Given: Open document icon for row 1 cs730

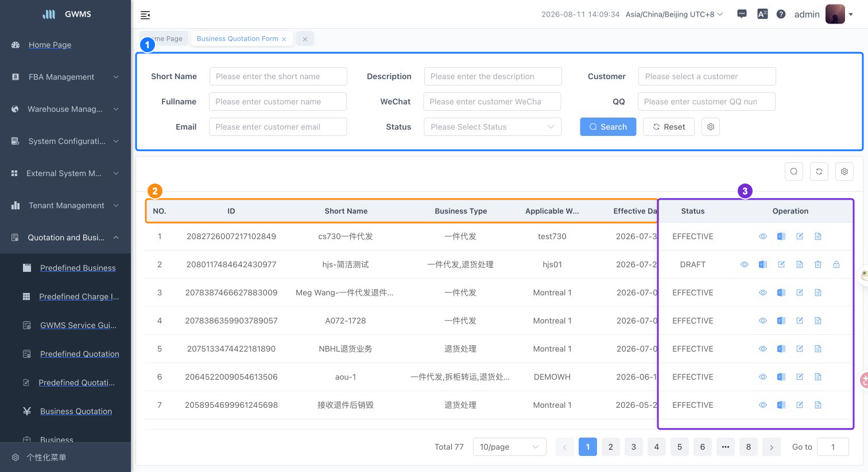Looking at the screenshot, I should pyautogui.click(x=818, y=236).
